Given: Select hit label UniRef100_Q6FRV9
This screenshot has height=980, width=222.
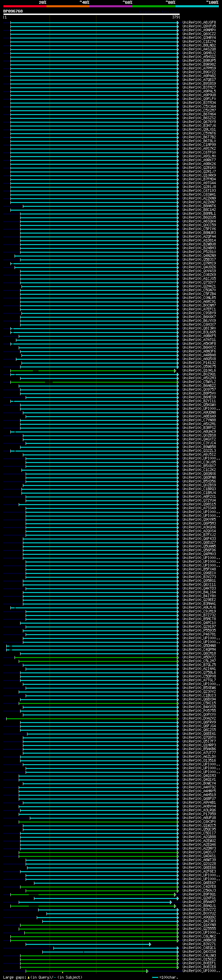Looking at the screenshot, I should pyautogui.click(x=199, y=722).
